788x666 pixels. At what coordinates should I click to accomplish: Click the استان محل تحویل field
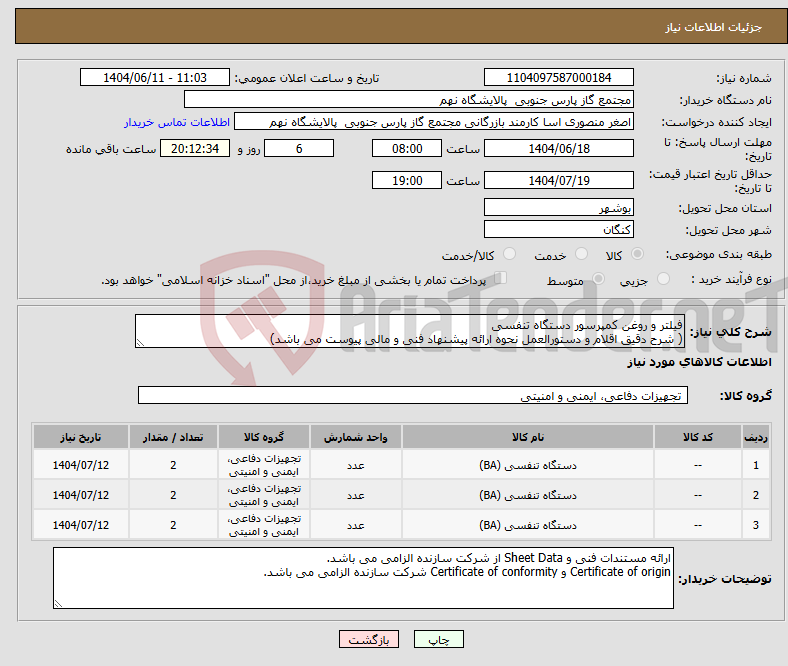(558, 208)
